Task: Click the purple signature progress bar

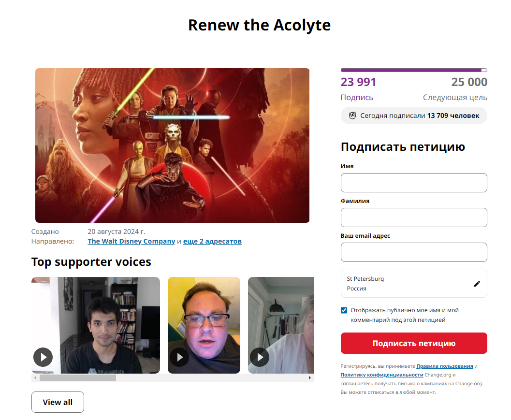Action: [414, 70]
